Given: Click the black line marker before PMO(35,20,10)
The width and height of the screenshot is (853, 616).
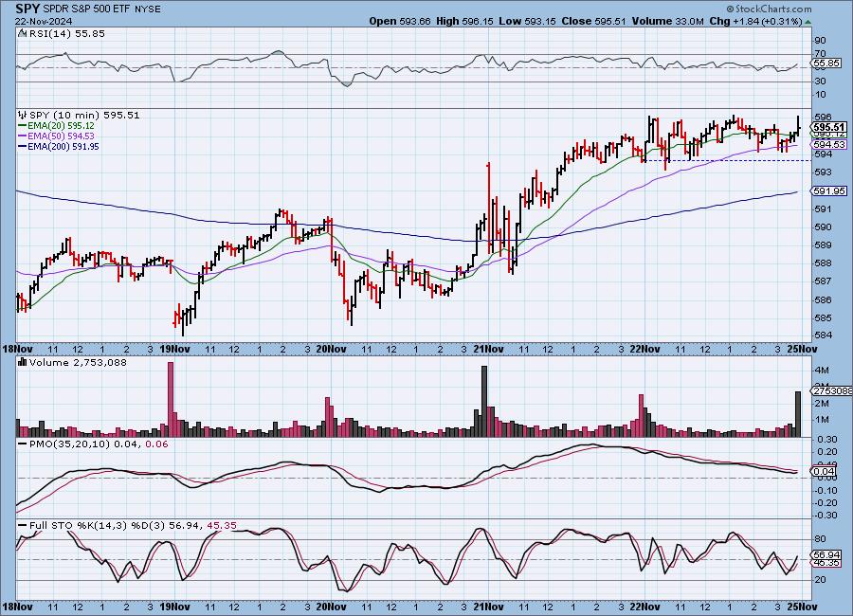Looking at the screenshot, I should [x=23, y=444].
